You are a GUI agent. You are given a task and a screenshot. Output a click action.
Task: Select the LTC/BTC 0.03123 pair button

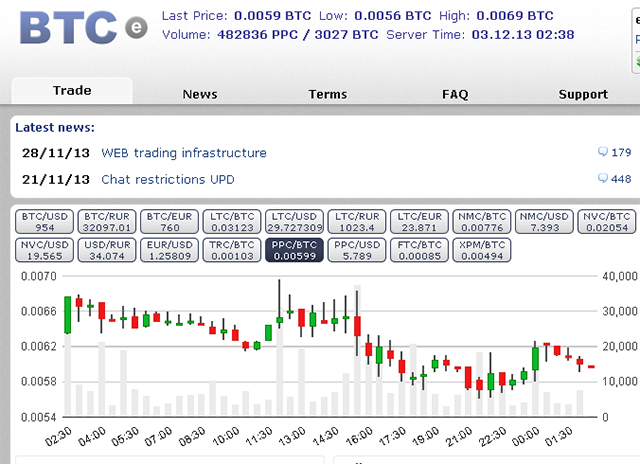(x=232, y=222)
